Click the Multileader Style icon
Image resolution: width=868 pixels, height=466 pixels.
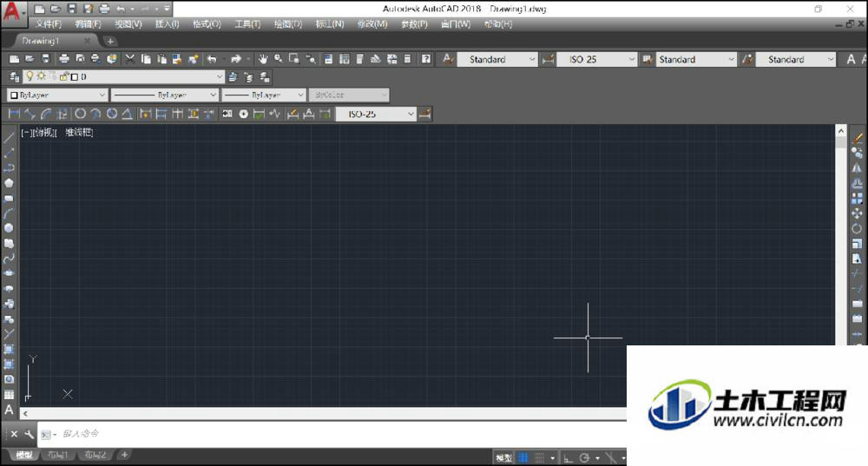click(748, 59)
